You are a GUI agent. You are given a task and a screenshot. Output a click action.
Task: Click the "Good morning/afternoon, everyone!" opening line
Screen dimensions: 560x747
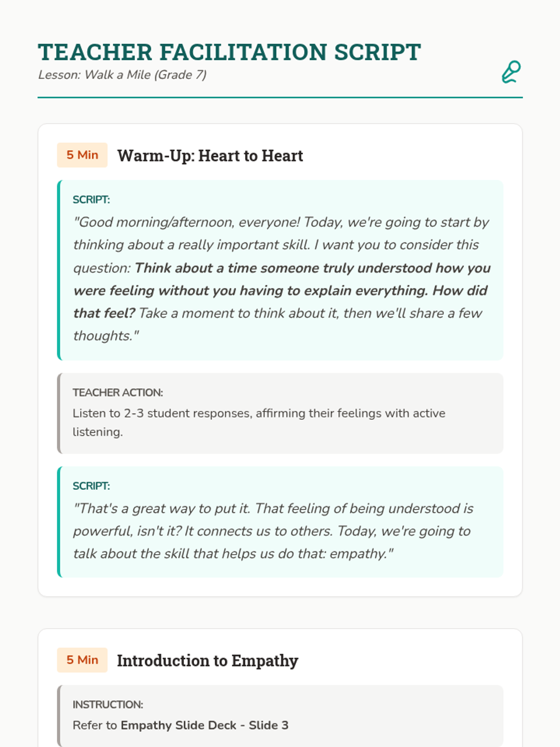(187, 222)
